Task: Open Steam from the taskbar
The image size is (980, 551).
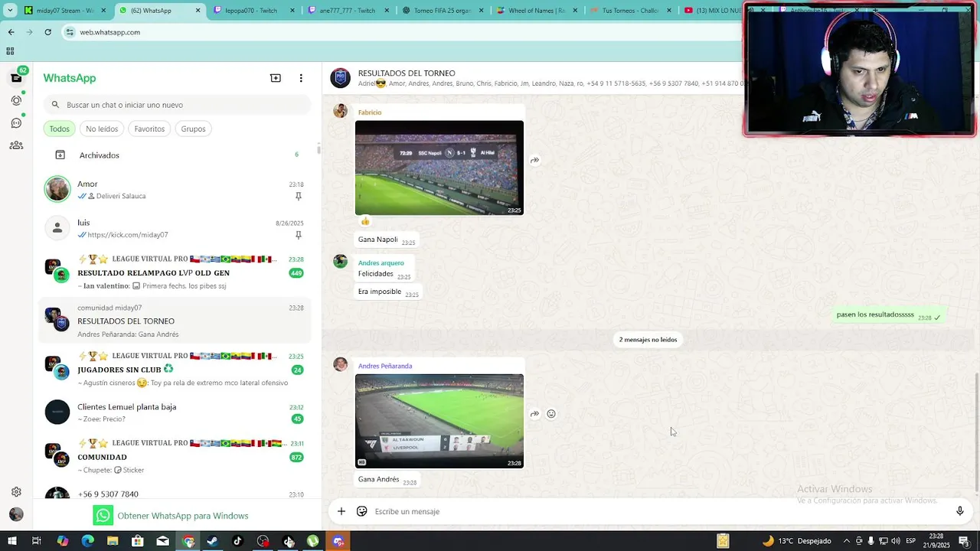Action: click(212, 541)
